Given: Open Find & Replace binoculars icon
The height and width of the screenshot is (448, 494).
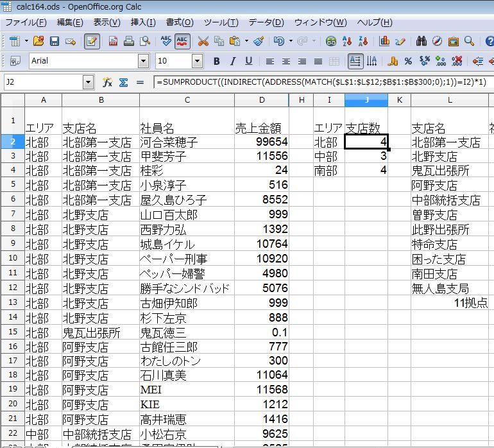Looking at the screenshot, I should 421,41.
